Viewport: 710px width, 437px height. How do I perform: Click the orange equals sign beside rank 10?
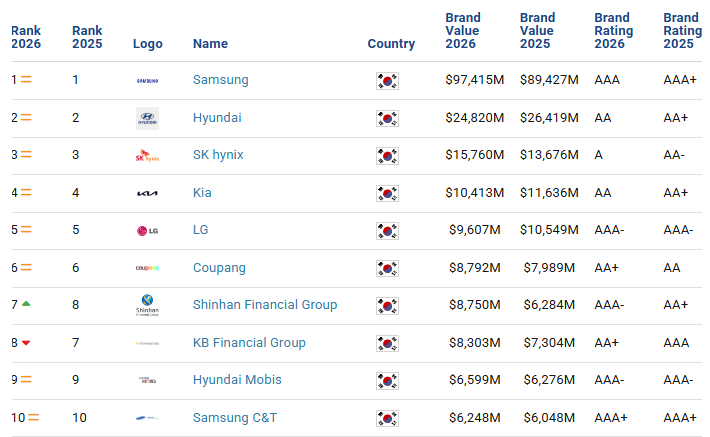pos(34,417)
